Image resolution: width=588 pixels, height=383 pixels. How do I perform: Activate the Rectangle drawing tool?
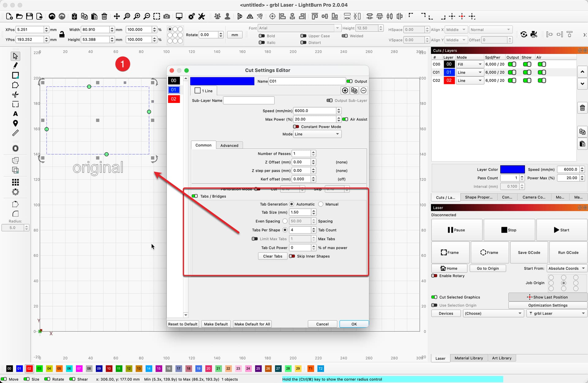(x=15, y=75)
